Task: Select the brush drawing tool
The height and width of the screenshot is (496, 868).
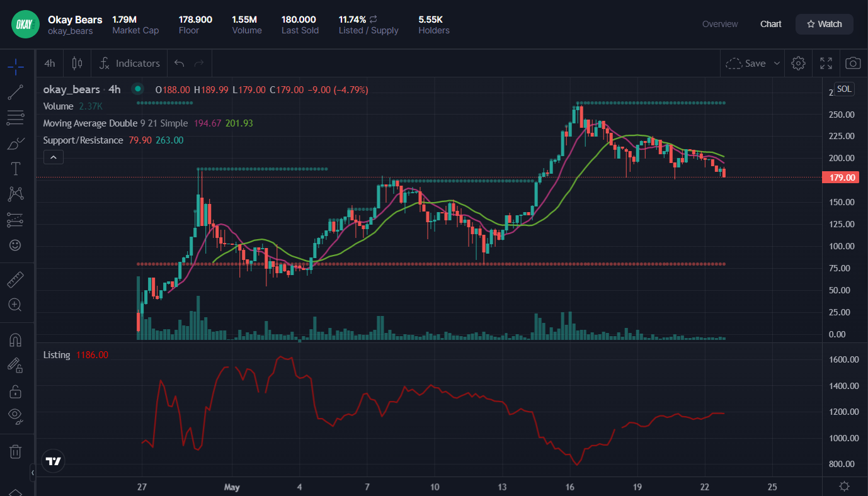Action: click(x=16, y=144)
